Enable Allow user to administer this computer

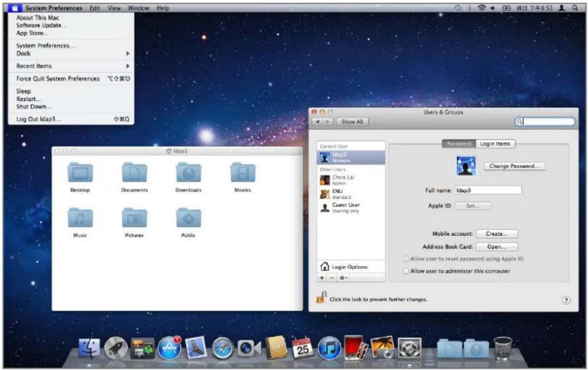coord(406,271)
